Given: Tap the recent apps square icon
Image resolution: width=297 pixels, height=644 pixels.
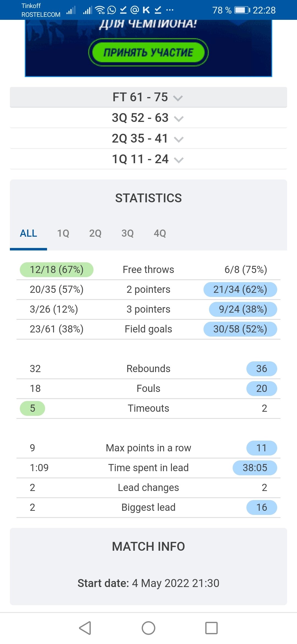Looking at the screenshot, I should 211,628.
